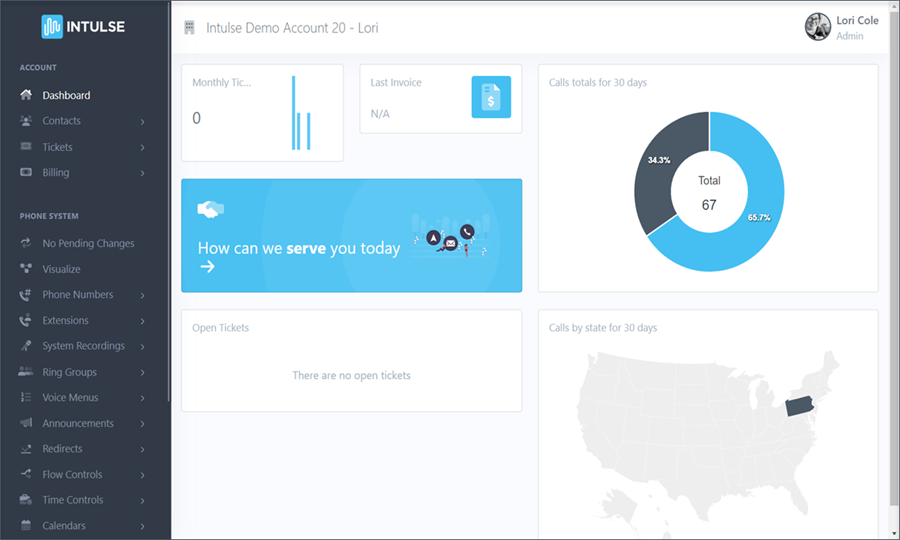The image size is (900, 540).
Task: Click the Intulse logo icon
Action: coord(52,26)
